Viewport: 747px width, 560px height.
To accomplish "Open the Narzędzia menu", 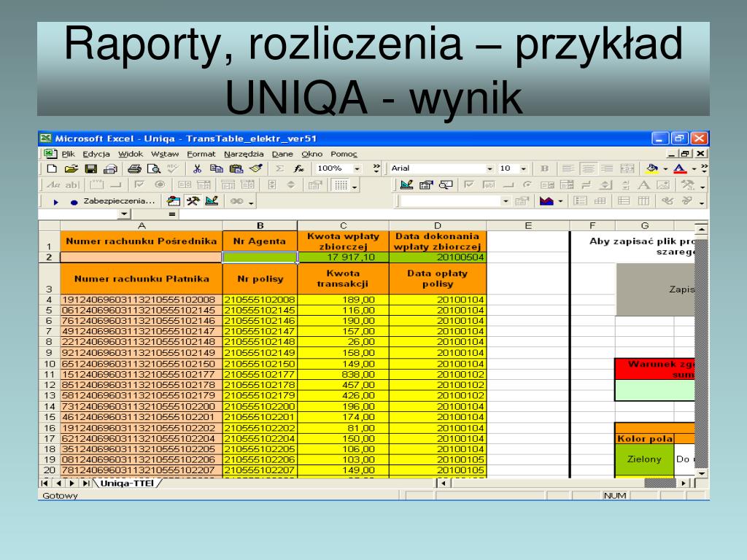I will click(244, 154).
